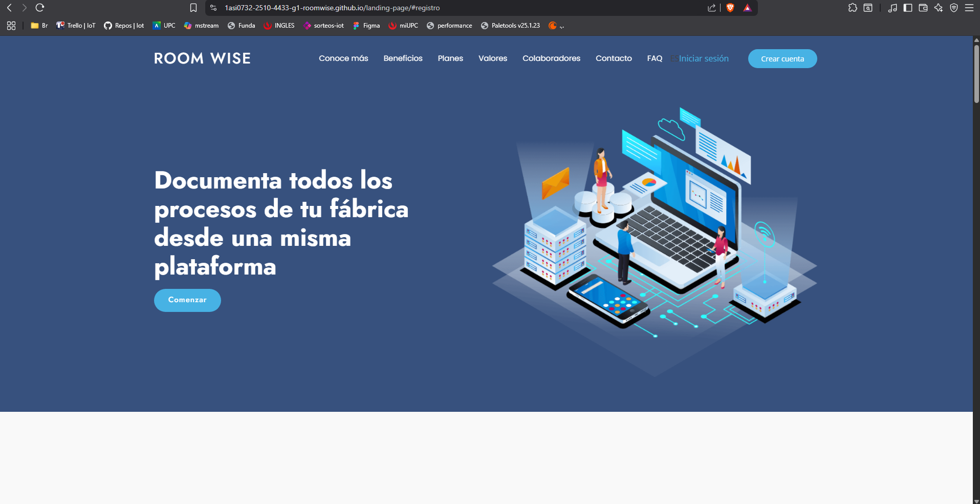The width and height of the screenshot is (980, 504).
Task: Open the music note media control icon
Action: [x=892, y=8]
